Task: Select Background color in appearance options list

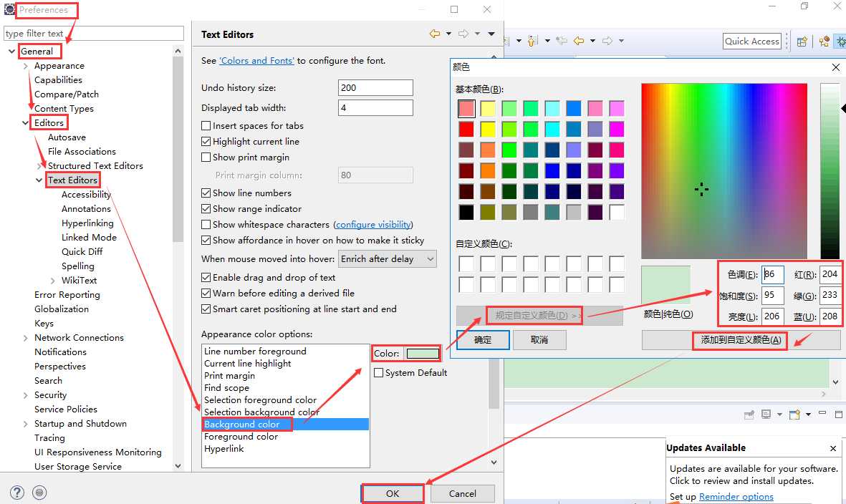Action: click(x=285, y=425)
